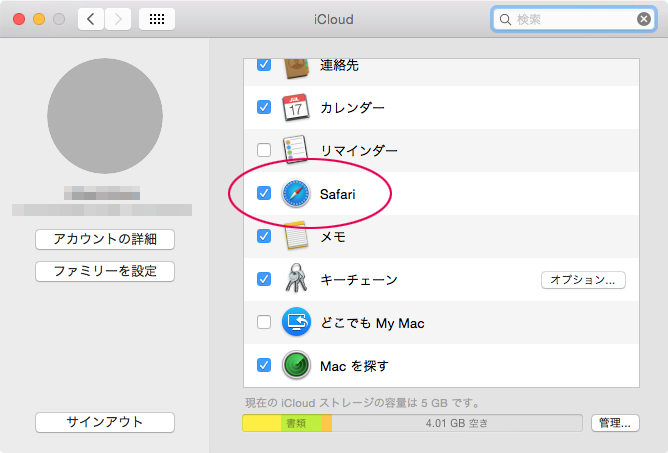Uncheck the メモ checkbox
The width and height of the screenshot is (668, 453).
coord(264,236)
